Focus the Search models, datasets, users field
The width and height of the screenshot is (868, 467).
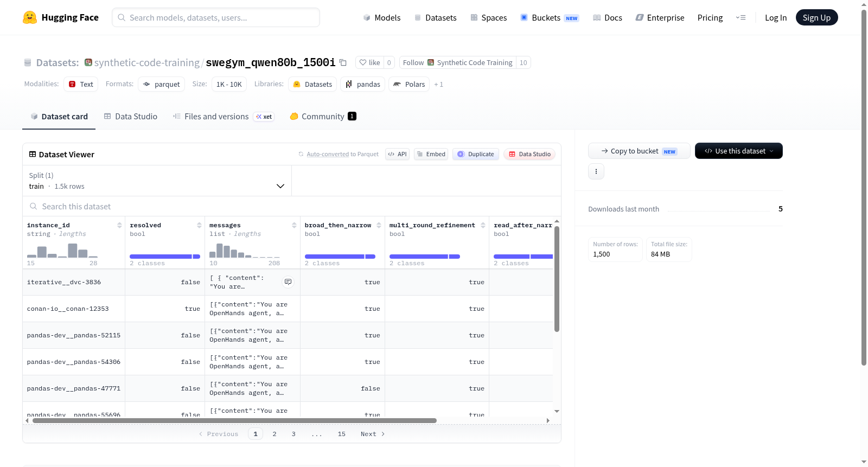pyautogui.click(x=216, y=17)
